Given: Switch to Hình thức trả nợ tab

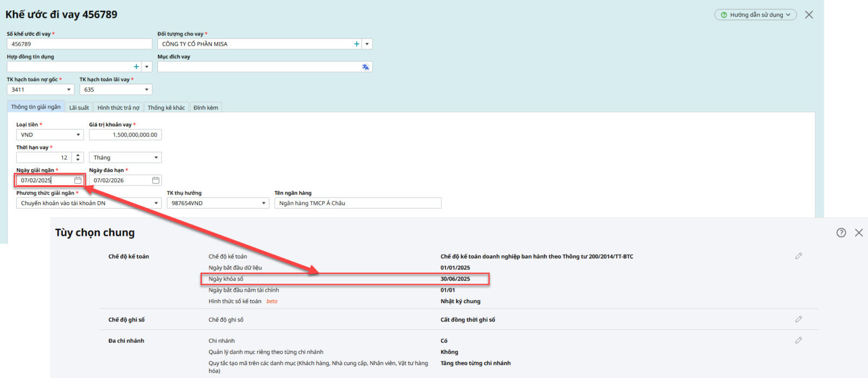Looking at the screenshot, I should click(118, 107).
